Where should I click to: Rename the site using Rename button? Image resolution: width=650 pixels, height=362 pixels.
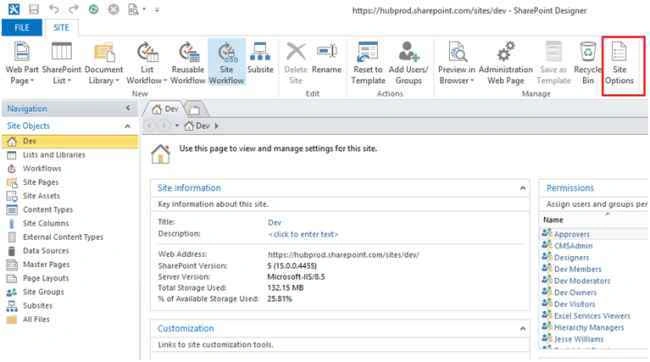point(327,58)
